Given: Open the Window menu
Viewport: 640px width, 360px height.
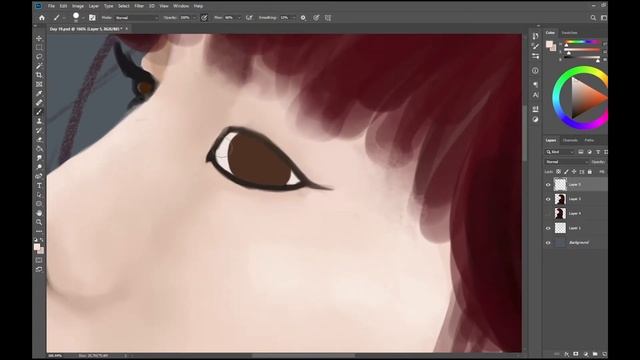Looking at the screenshot, I should point(181,6).
